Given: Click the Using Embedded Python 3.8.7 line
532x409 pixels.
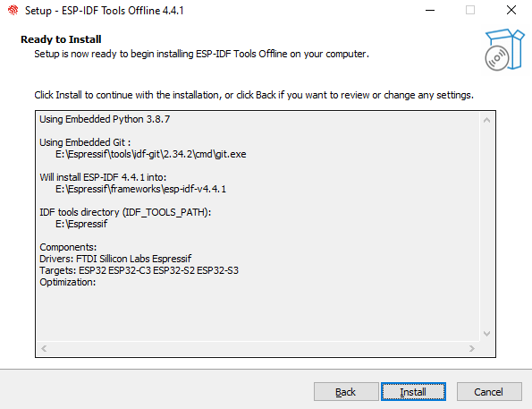Looking at the screenshot, I should point(105,119).
